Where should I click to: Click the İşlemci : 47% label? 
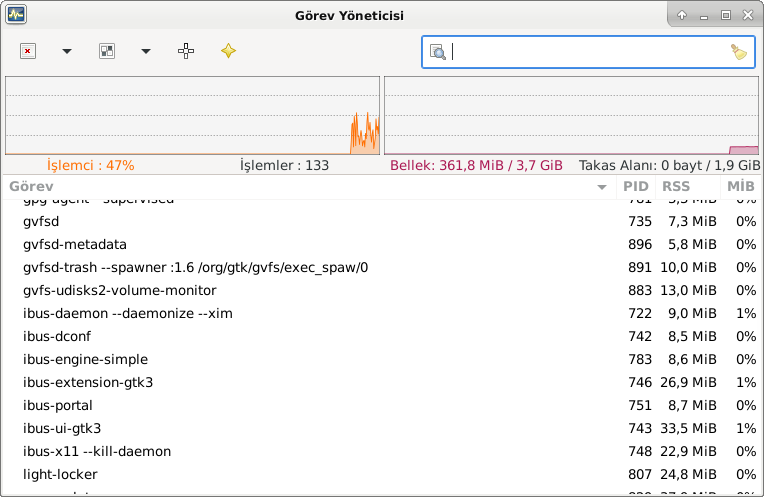tap(91, 165)
